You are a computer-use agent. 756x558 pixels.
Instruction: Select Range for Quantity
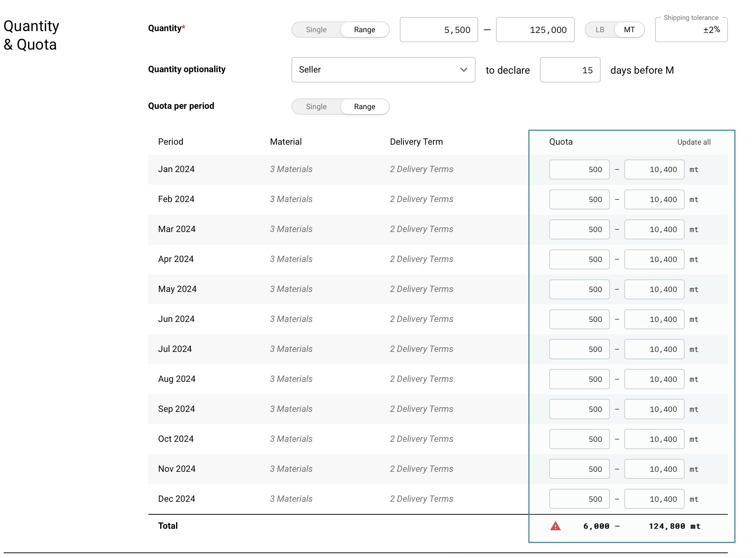click(364, 30)
